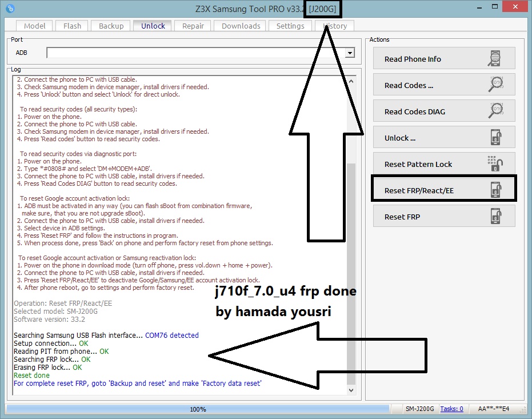Screen dimensions: 532x419
Task: Click the log scrollbar thumb
Action: (x=351, y=273)
